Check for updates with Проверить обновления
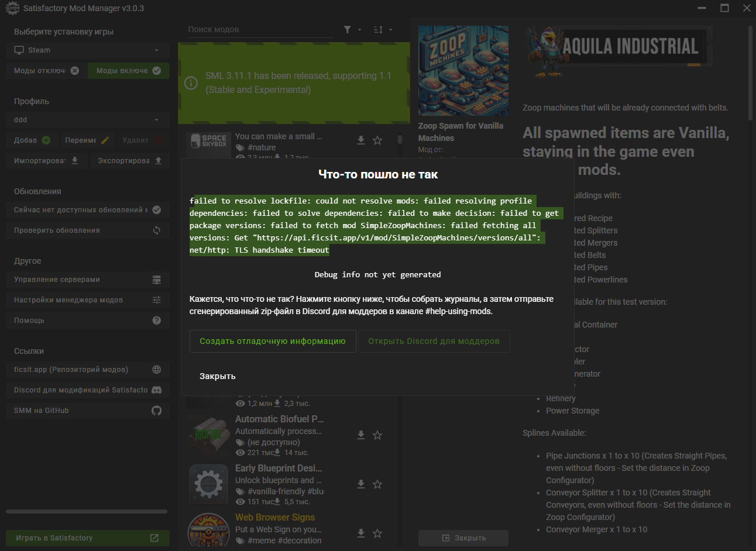Viewport: 756px width, 551px height. (88, 230)
